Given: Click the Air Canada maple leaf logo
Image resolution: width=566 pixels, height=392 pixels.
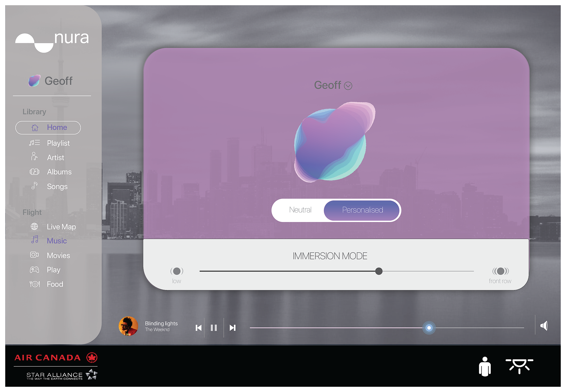Looking at the screenshot, I should coord(92,358).
